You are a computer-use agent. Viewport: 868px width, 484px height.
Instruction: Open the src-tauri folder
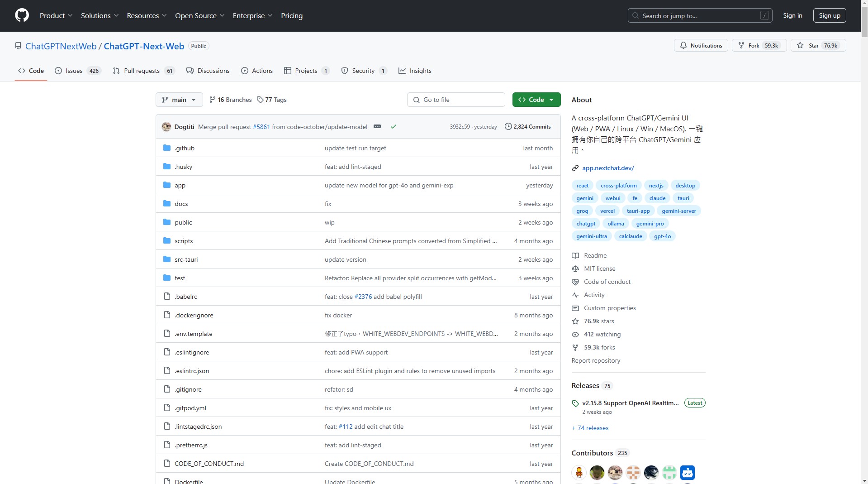pyautogui.click(x=186, y=259)
